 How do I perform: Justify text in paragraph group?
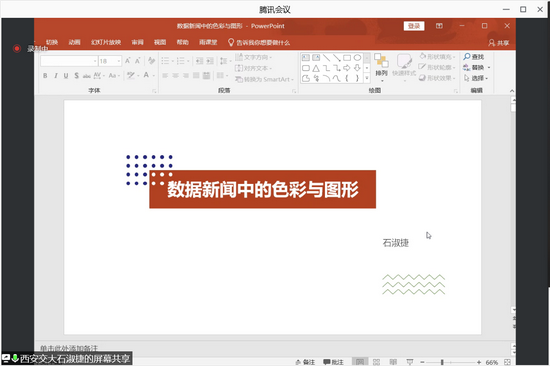tap(196, 75)
